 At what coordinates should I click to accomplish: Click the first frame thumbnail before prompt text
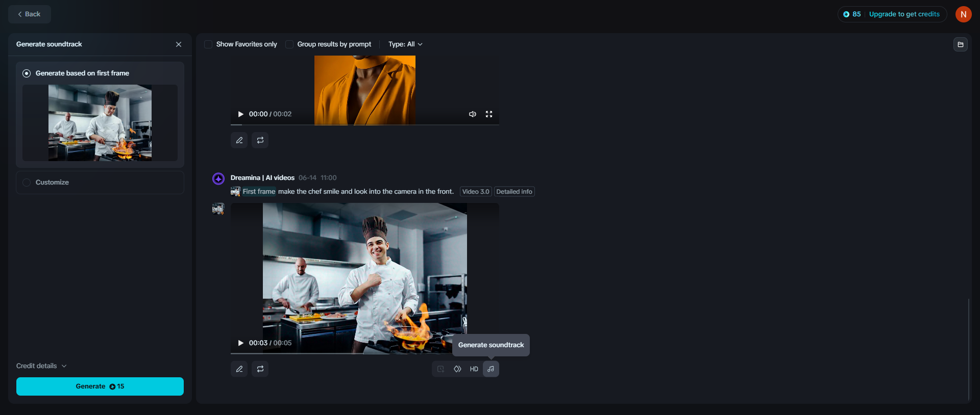click(235, 192)
